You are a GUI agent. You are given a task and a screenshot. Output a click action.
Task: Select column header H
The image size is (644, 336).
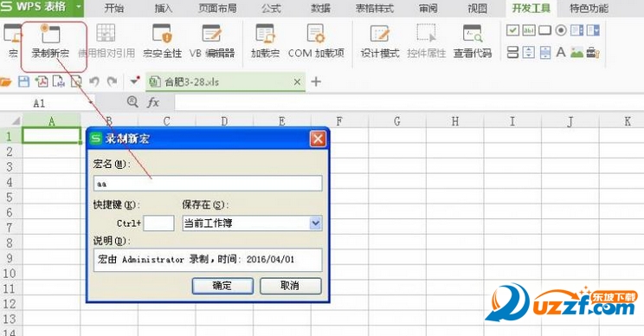455,121
